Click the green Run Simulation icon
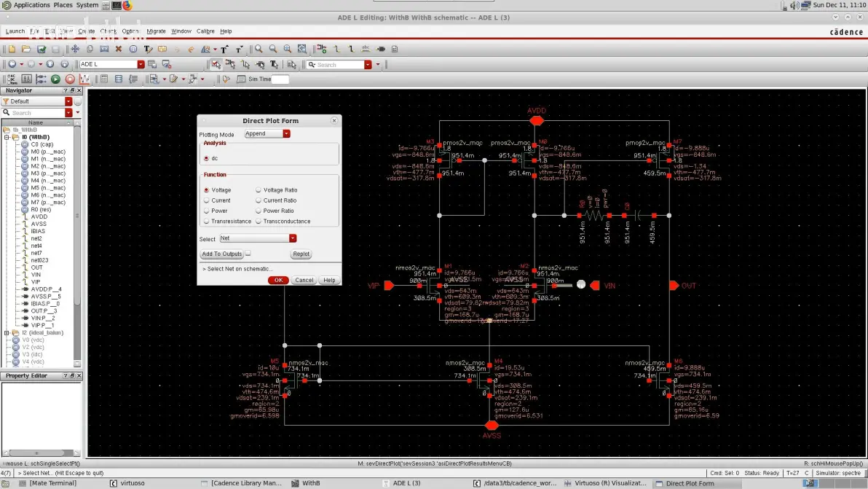This screenshot has width=868, height=489. click(x=55, y=79)
